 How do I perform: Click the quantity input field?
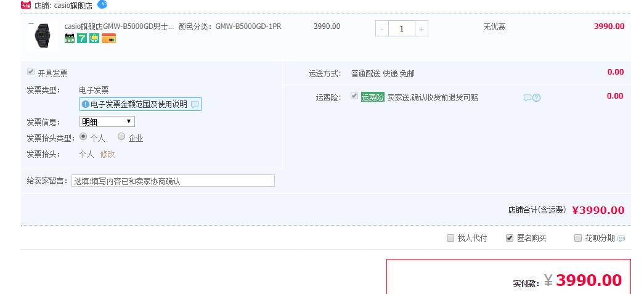point(402,29)
